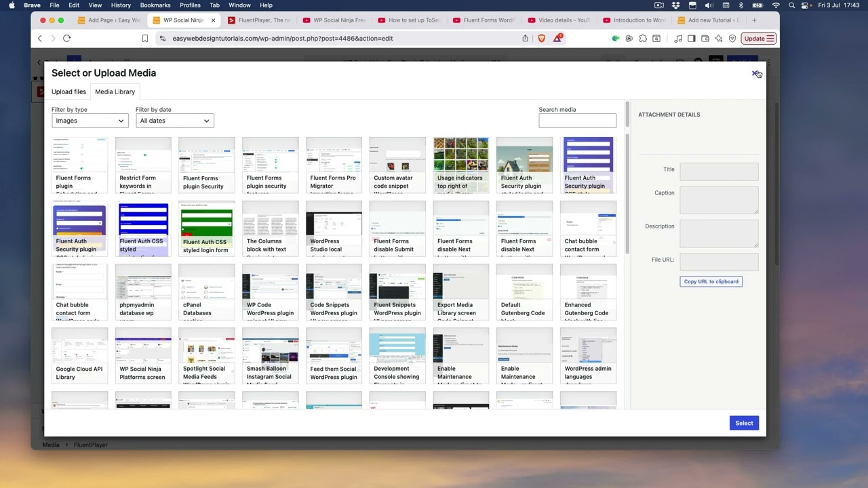
Task: Select the Usage indicators garden thumbnail
Action: tap(460, 165)
